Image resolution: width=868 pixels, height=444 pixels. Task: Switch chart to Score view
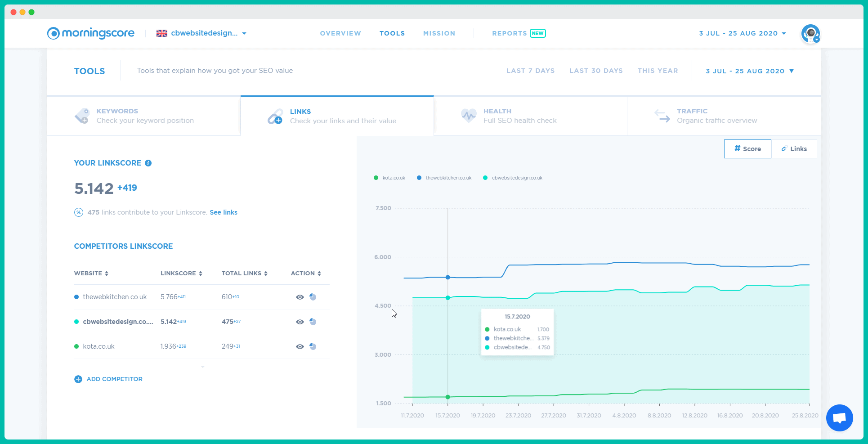pos(747,149)
